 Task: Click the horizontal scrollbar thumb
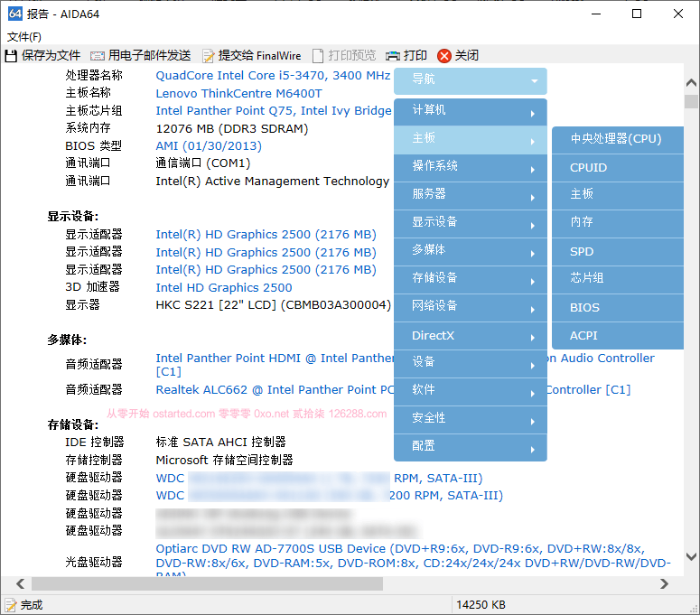[x=207, y=583]
